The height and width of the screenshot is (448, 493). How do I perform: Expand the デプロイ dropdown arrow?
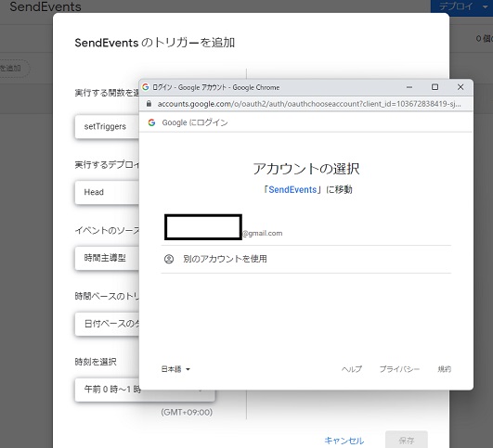(x=485, y=6)
